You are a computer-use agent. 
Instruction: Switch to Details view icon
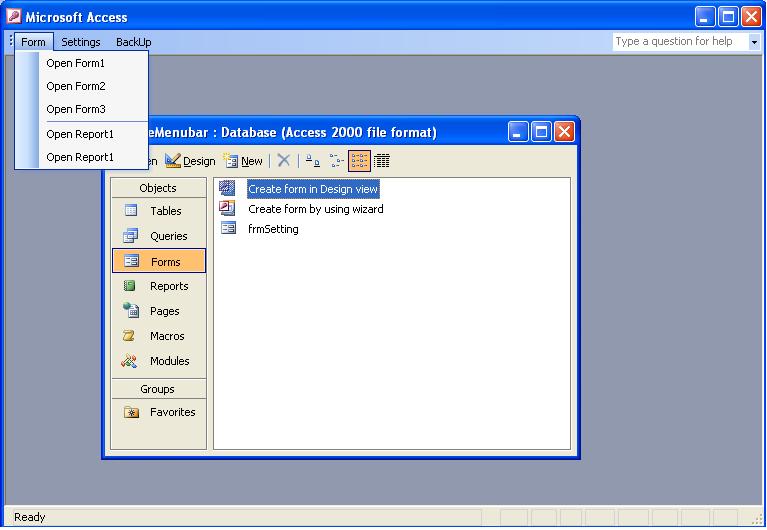point(382,161)
